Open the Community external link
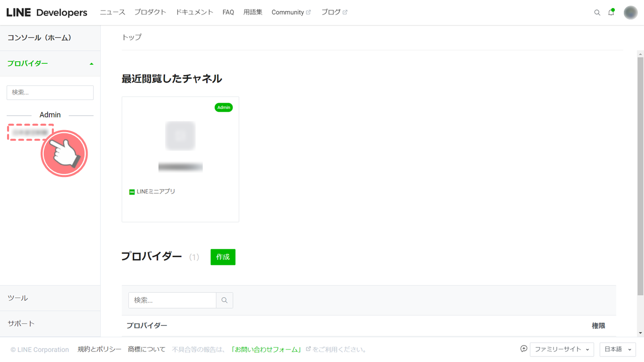The width and height of the screenshot is (644, 362). (291, 12)
